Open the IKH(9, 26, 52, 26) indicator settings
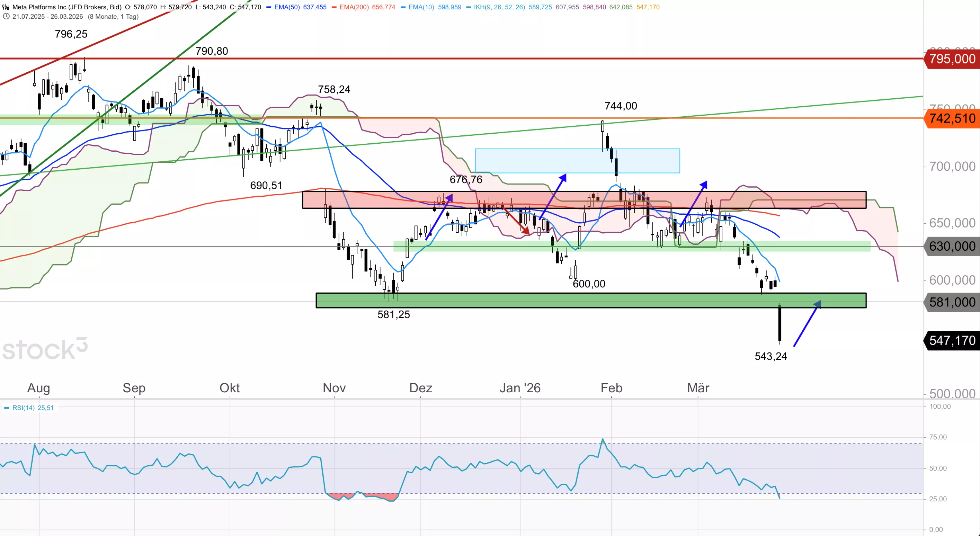Viewport: 980px width, 536px height. (499, 7)
